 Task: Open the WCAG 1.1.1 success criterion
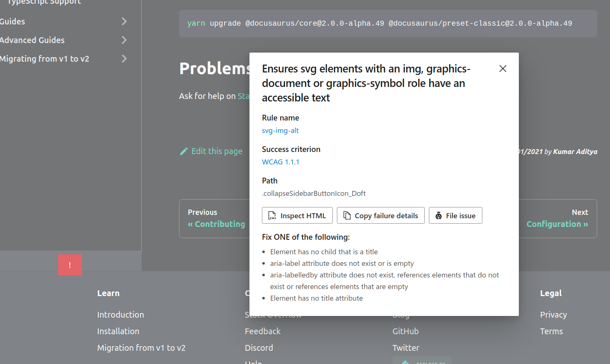(x=281, y=162)
